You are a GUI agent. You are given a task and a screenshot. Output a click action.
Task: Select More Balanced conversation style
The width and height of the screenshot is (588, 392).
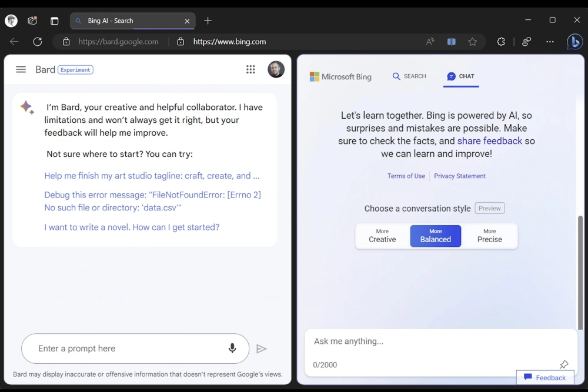pos(436,236)
